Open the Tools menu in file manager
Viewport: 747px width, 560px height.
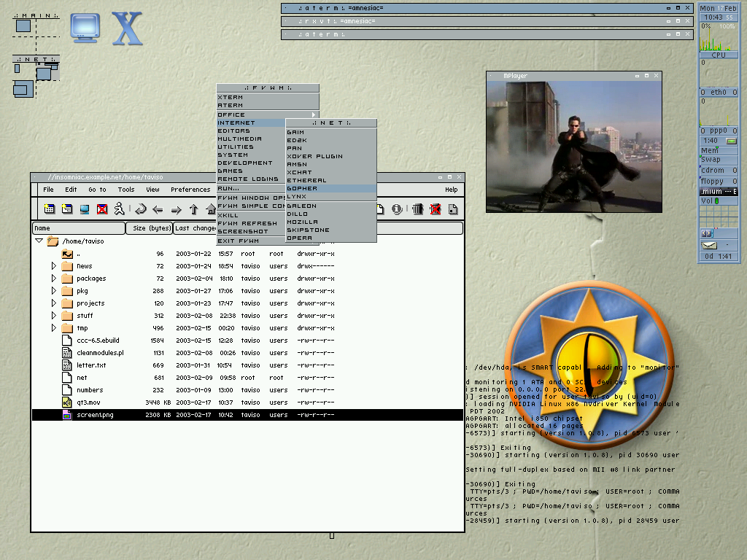click(126, 190)
